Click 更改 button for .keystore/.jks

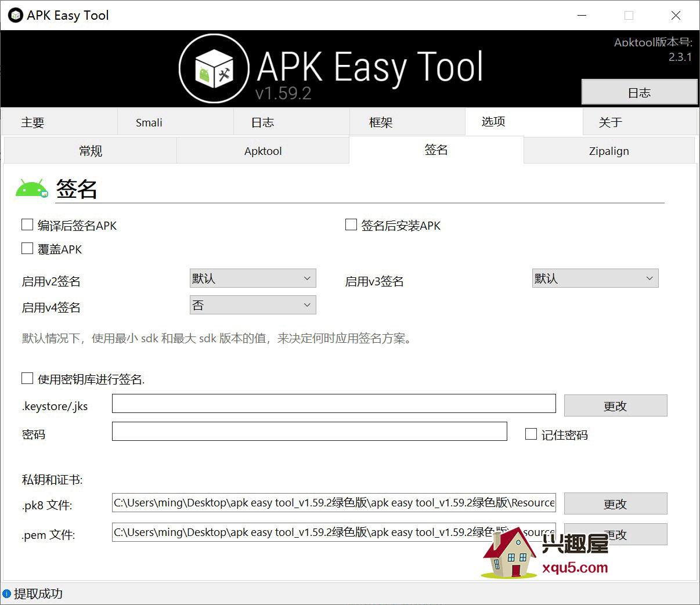point(615,405)
